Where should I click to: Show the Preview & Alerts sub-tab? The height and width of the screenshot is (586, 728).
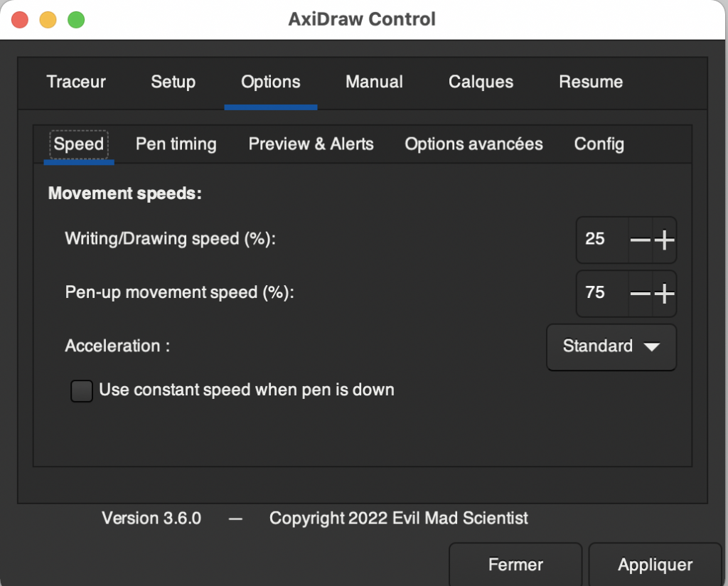pos(311,144)
